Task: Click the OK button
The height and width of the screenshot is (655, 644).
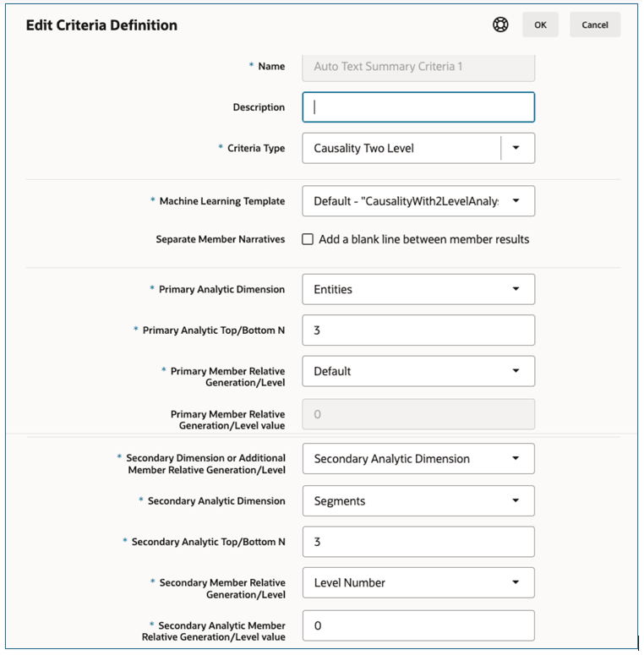Action: (x=540, y=25)
